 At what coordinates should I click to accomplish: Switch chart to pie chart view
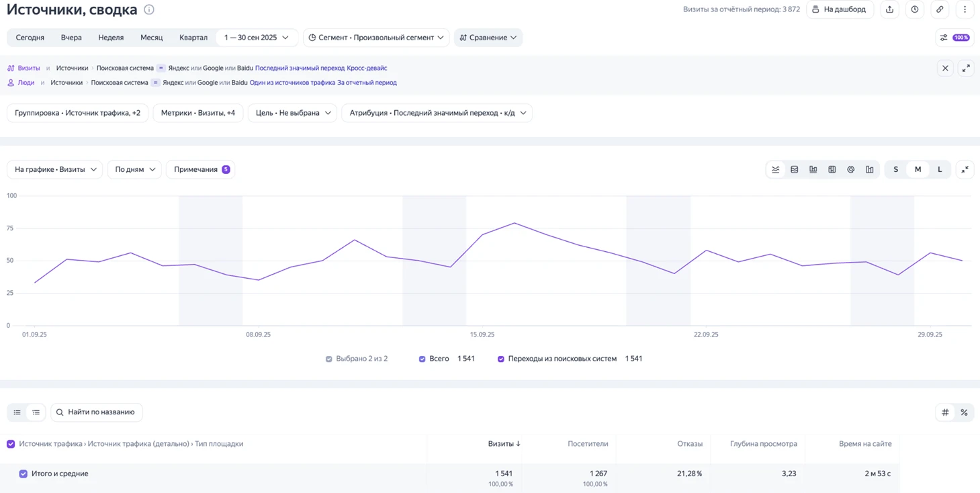pos(850,170)
